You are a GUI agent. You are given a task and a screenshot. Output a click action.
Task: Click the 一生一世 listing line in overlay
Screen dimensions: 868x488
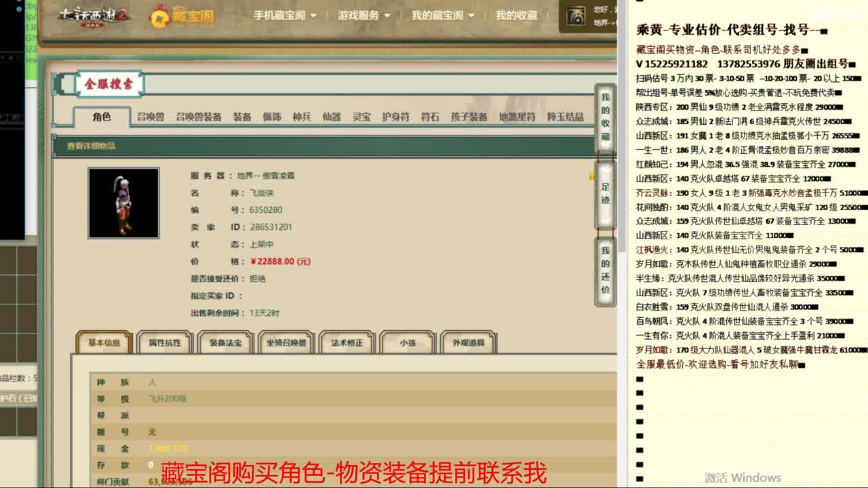coord(747,150)
